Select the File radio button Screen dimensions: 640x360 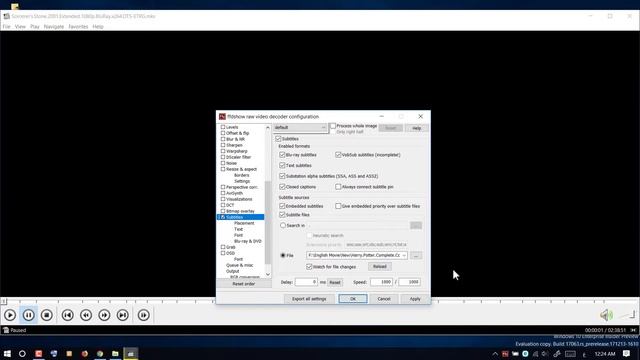point(283,256)
